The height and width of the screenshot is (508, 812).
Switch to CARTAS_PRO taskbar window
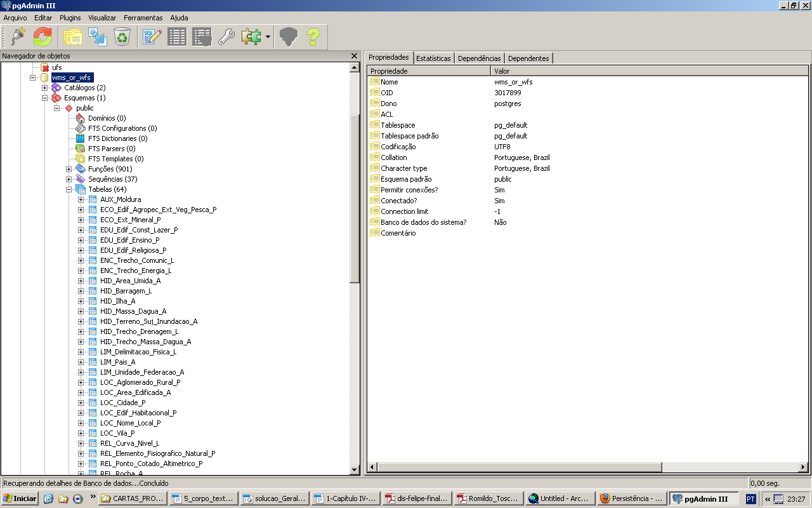tap(133, 498)
